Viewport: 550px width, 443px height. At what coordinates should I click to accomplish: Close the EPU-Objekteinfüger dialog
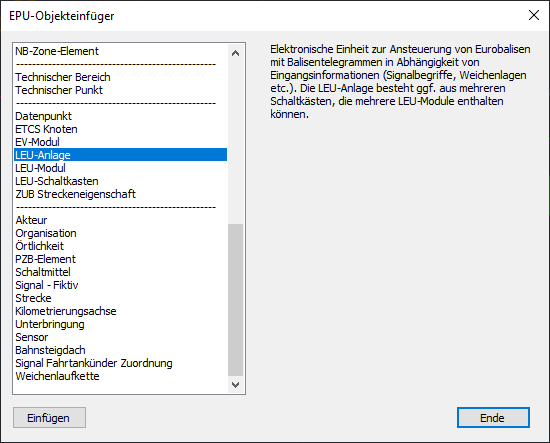[534, 15]
